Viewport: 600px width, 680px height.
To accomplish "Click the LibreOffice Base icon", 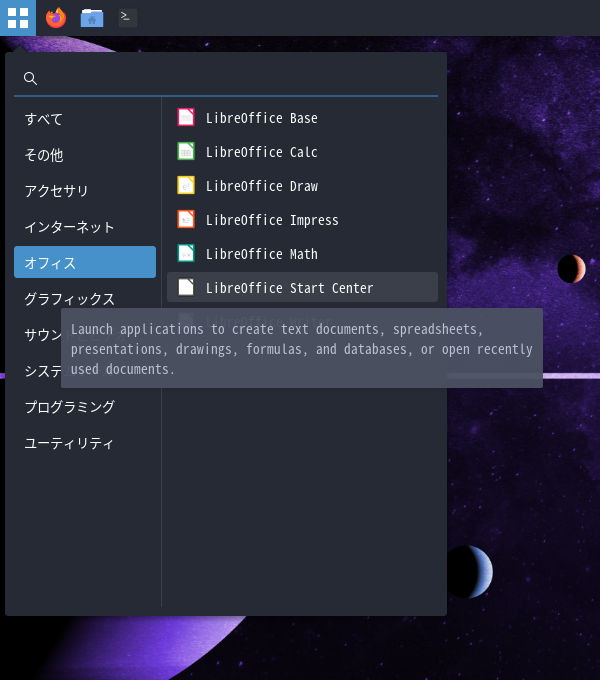I will point(186,118).
